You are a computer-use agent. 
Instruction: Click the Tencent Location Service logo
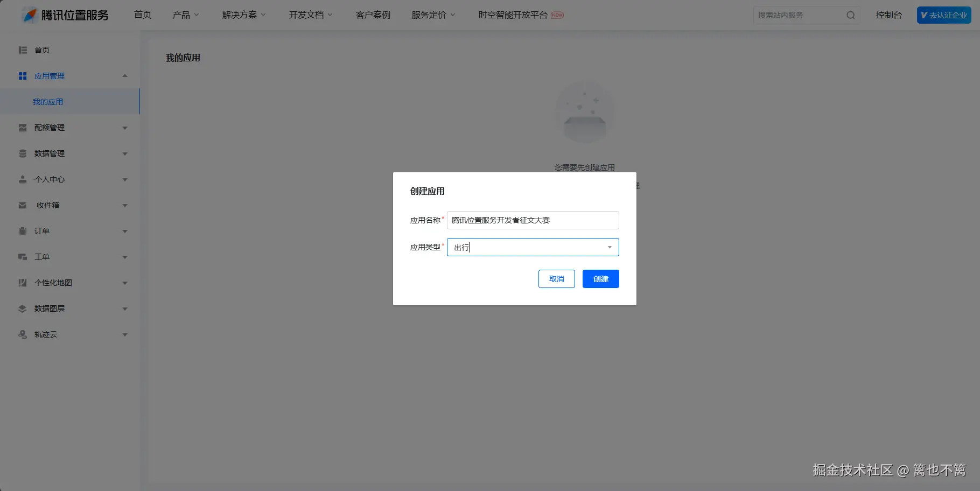click(65, 15)
